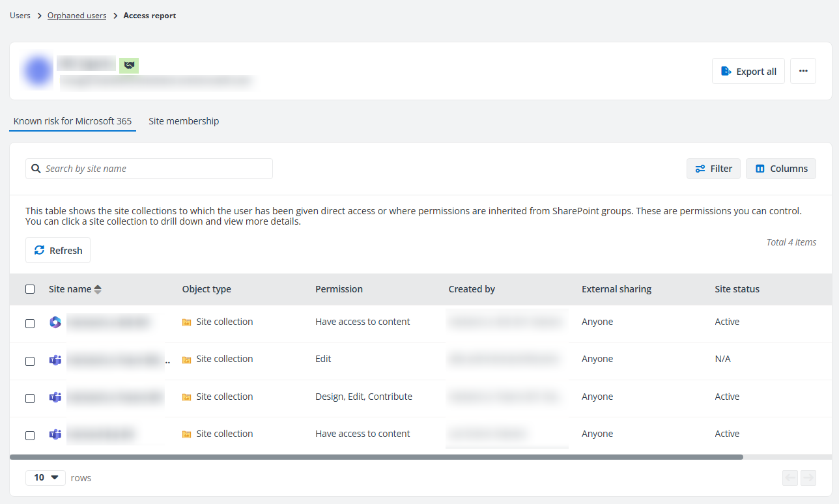Select the Known risk for Microsoft 365 tab
This screenshot has width=839, height=504.
(72, 121)
